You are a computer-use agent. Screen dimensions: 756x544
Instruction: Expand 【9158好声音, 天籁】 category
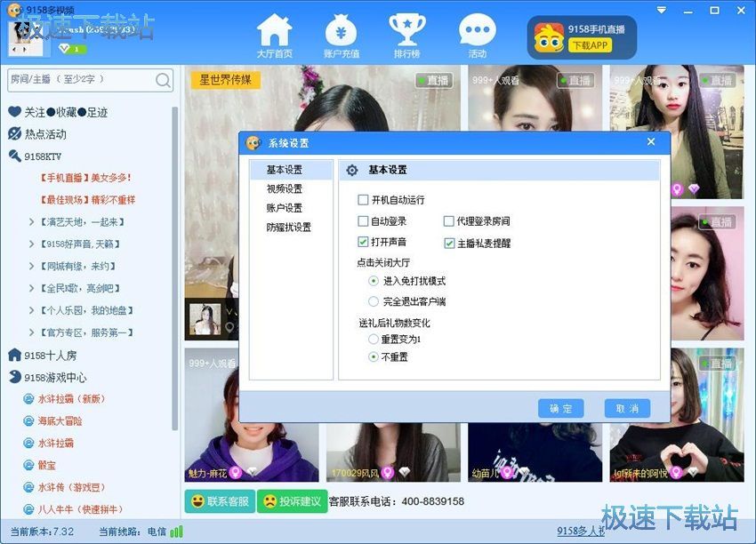coord(74,244)
